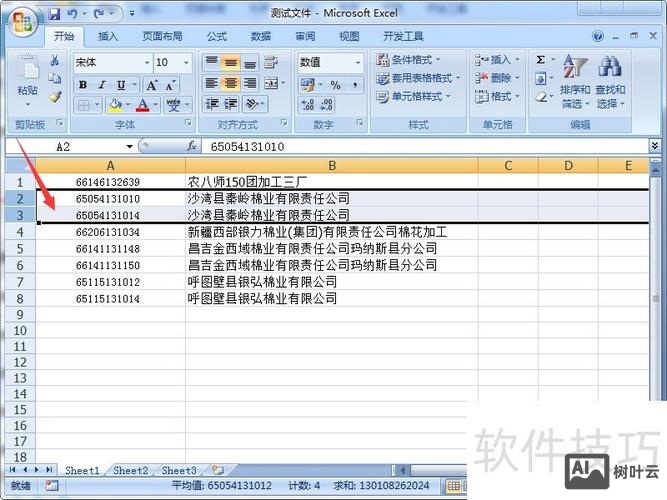The width and height of the screenshot is (667, 500).
Task: Apply accounting currency format
Action: 308,85
